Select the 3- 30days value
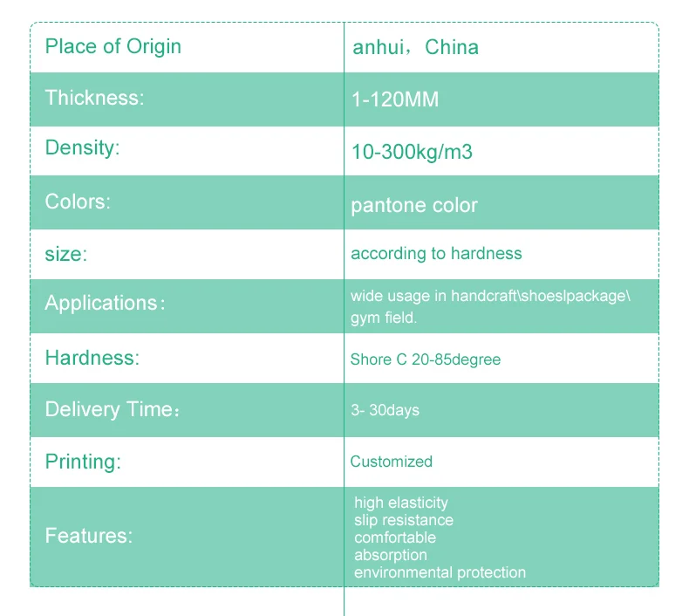The height and width of the screenshot is (616, 689). click(x=385, y=410)
